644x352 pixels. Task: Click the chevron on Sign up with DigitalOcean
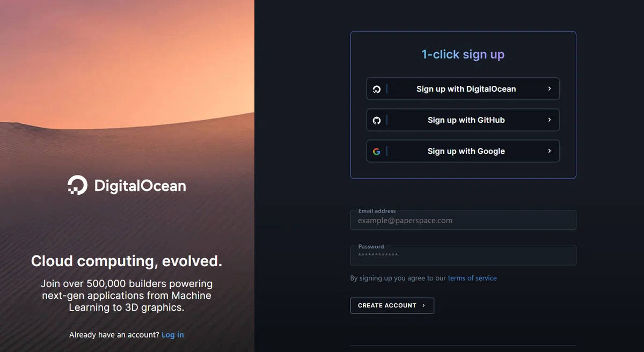click(x=550, y=89)
